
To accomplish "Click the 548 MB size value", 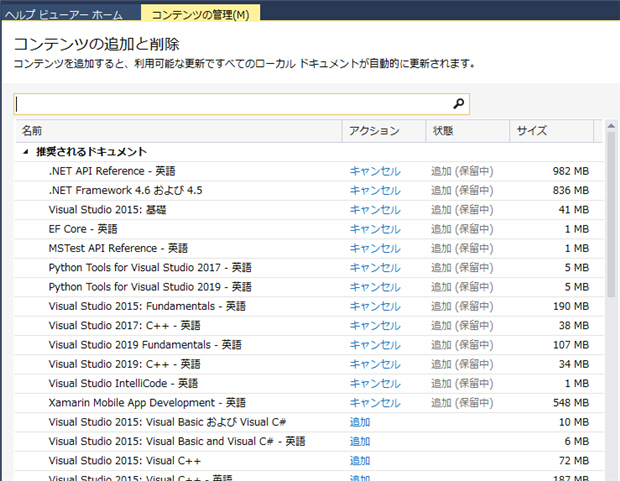I will click(571, 403).
